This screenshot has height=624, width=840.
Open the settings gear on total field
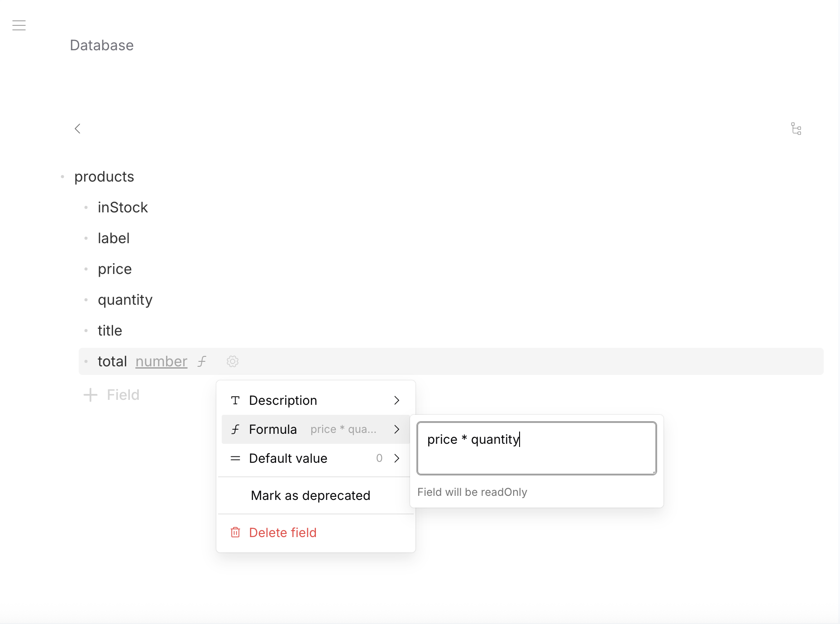coord(232,361)
